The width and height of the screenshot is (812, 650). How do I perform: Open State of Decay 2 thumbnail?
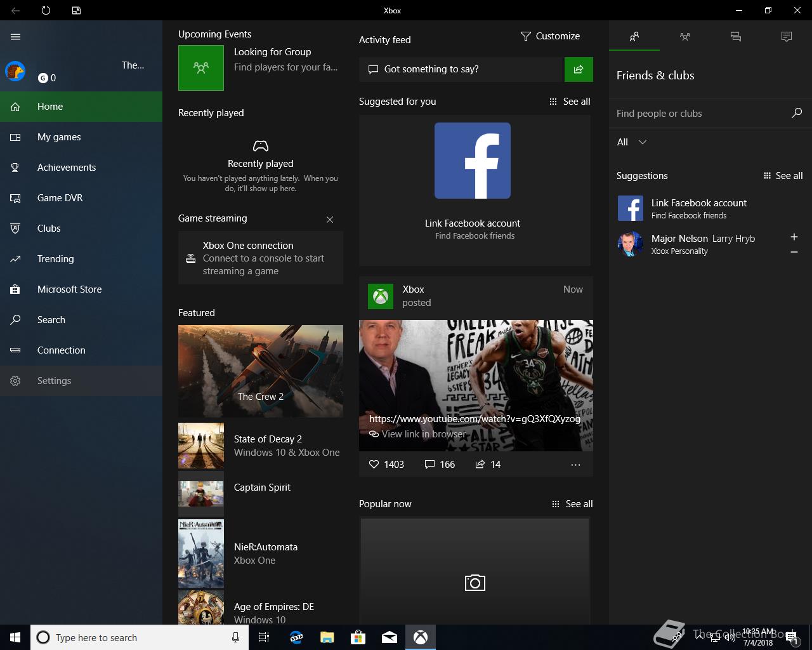click(201, 446)
